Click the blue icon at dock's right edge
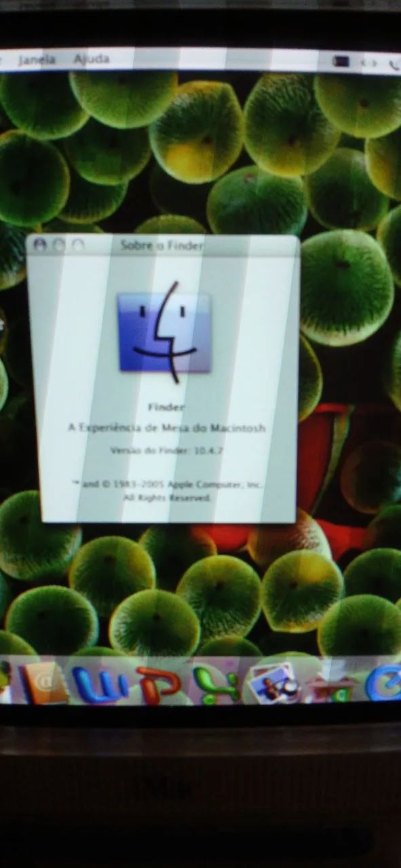This screenshot has width=401, height=868. click(x=385, y=682)
